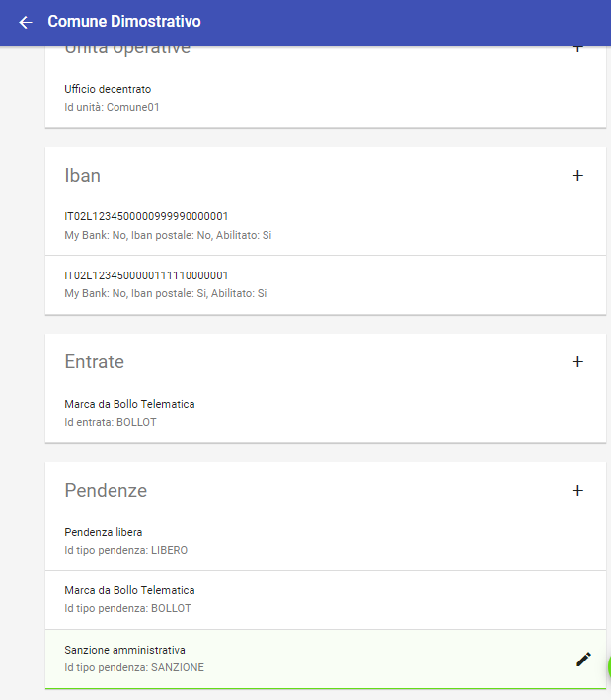Select Iban IT02L12345000001111100000001
The image size is (611, 700).
coord(326,284)
